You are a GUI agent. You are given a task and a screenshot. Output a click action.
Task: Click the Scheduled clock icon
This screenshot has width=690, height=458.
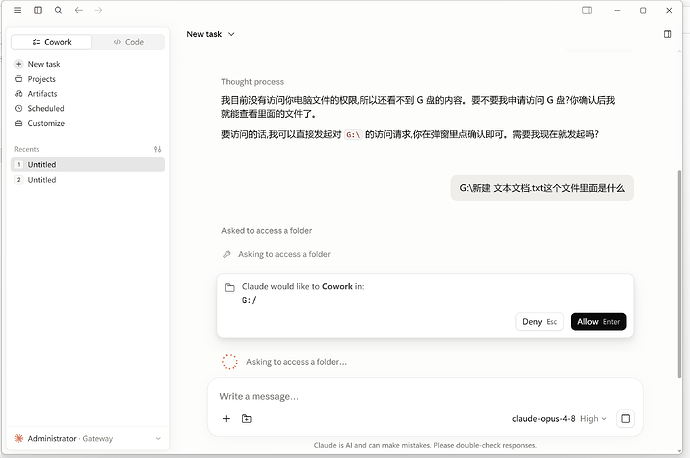[x=18, y=108]
